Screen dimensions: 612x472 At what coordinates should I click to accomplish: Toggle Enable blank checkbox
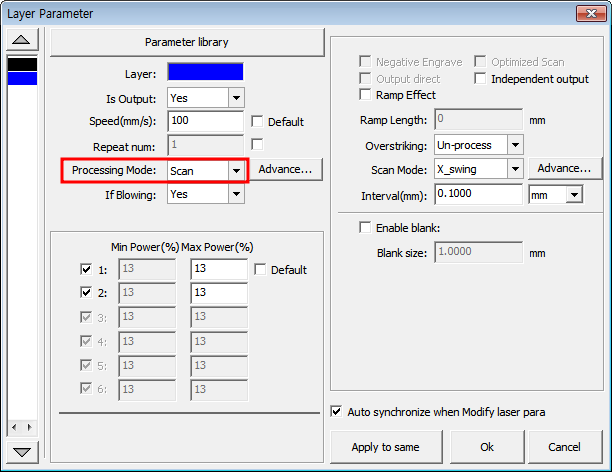[x=365, y=227]
